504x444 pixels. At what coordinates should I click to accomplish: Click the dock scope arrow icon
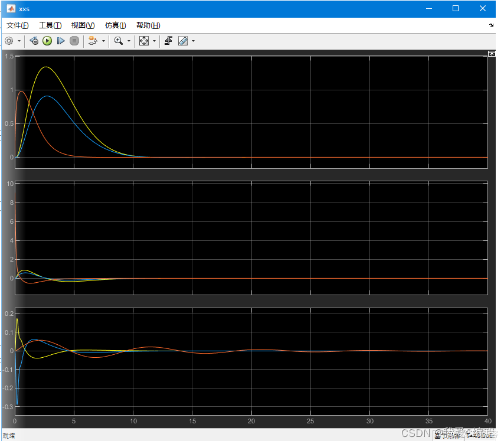(x=491, y=25)
